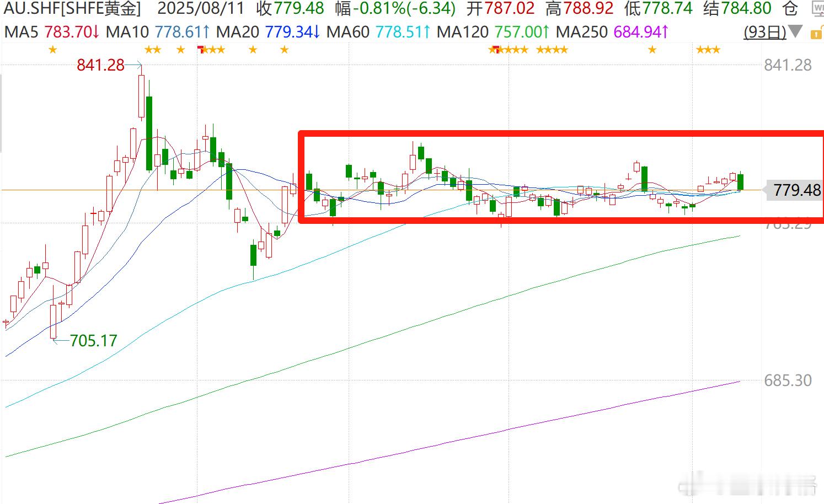Screen dimensions: 824x504
Task: Click the low price 低778.74
Action: point(659,8)
